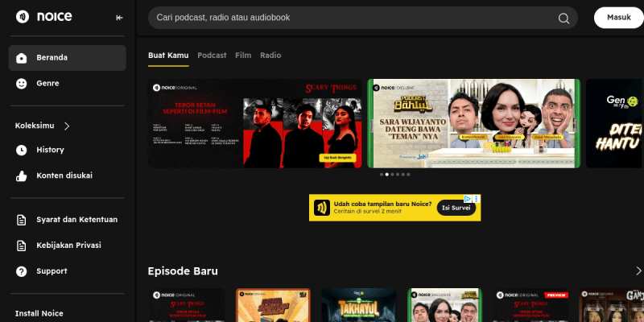Open History via the clock icon
644x322 pixels.
[x=22, y=150]
